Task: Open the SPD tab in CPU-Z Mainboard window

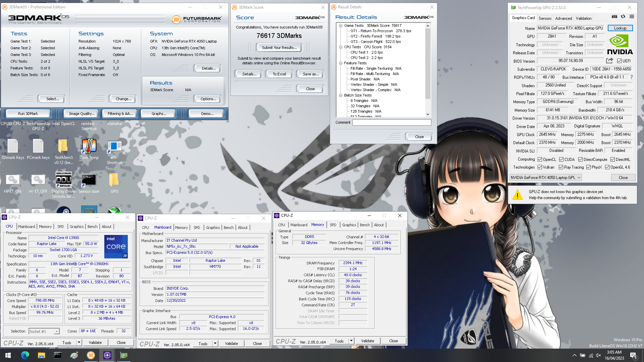Action: coord(197,228)
